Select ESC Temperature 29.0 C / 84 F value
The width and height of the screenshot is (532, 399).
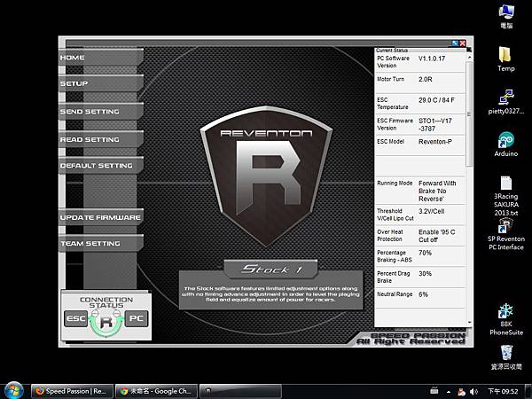coord(436,100)
